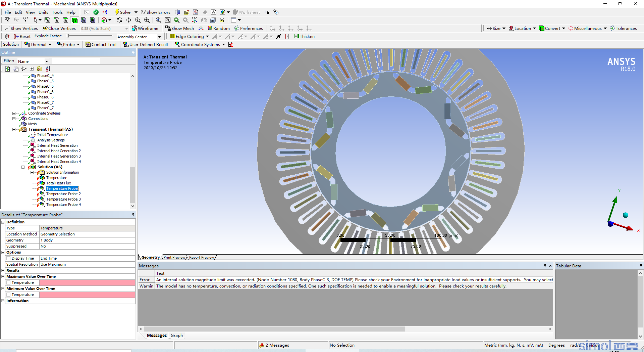The height and width of the screenshot is (352, 644).
Task: Click the Tags icon in toolbar
Action: click(x=276, y=12)
